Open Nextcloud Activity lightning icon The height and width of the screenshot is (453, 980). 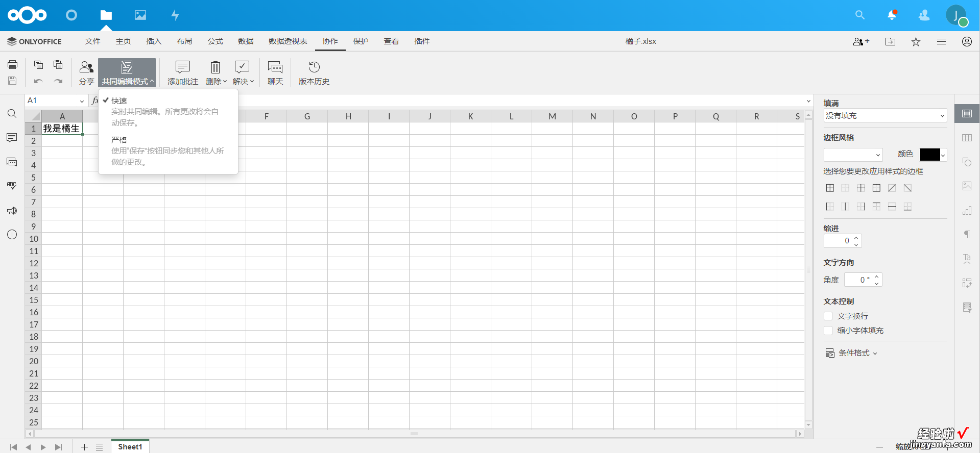click(175, 15)
